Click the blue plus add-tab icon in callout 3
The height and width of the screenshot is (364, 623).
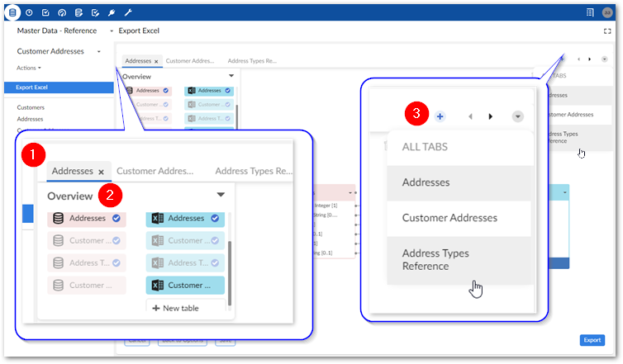[440, 116]
